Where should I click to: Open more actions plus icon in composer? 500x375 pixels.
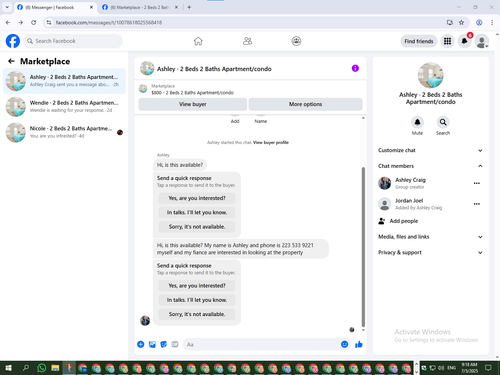click(141, 344)
